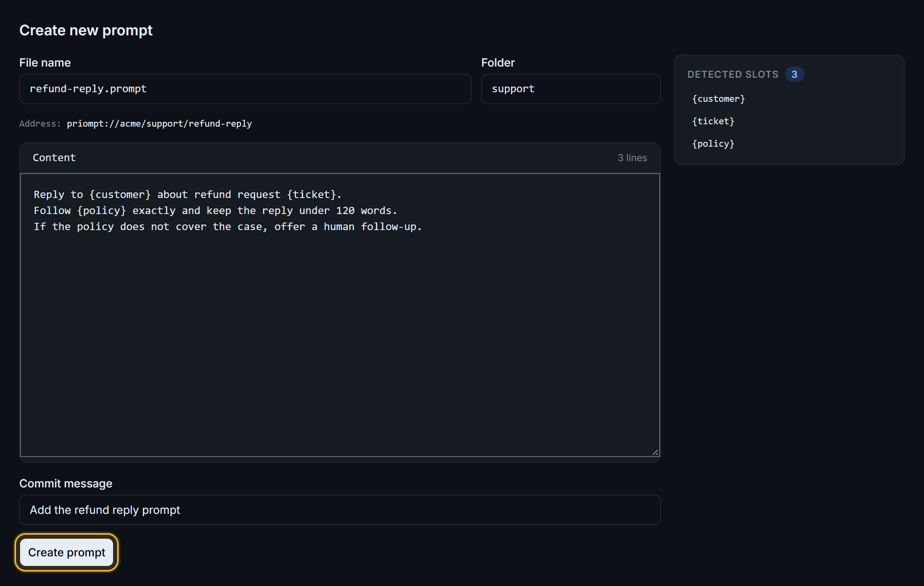
Task: Grab the Content textarea resize handle
Action: click(655, 452)
